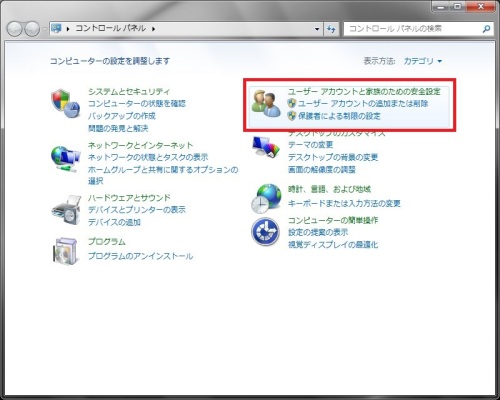Open the Clock, Language and Region globe icon
500x400 pixels.
(x=266, y=198)
